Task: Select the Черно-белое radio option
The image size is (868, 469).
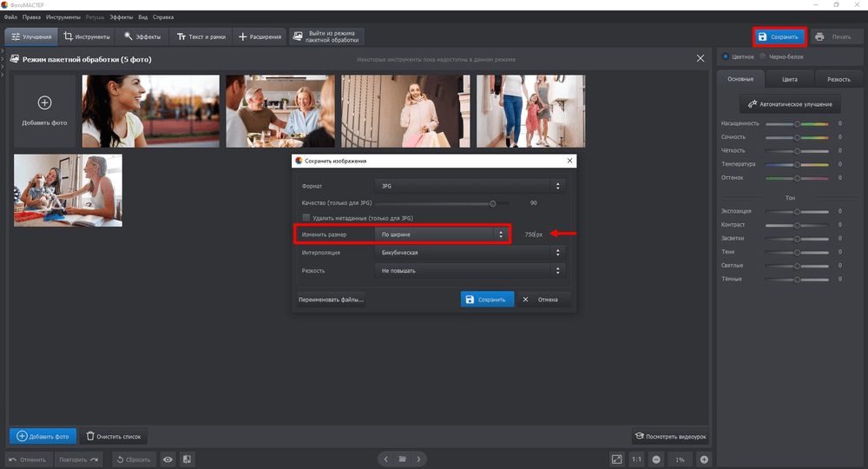Action: tap(762, 56)
